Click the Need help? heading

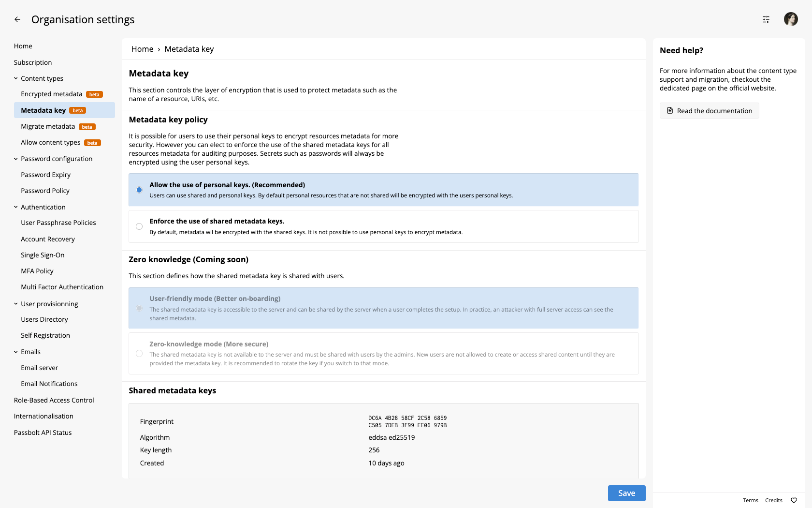(x=681, y=50)
